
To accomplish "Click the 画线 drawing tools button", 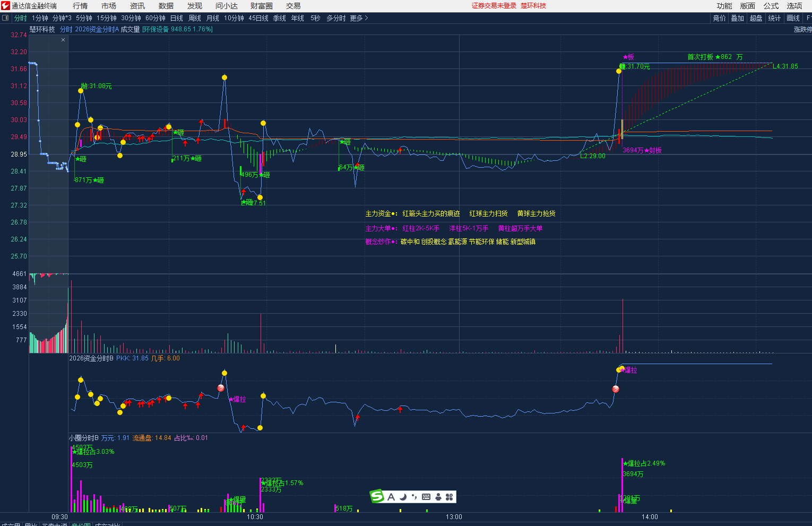I will click(793, 18).
